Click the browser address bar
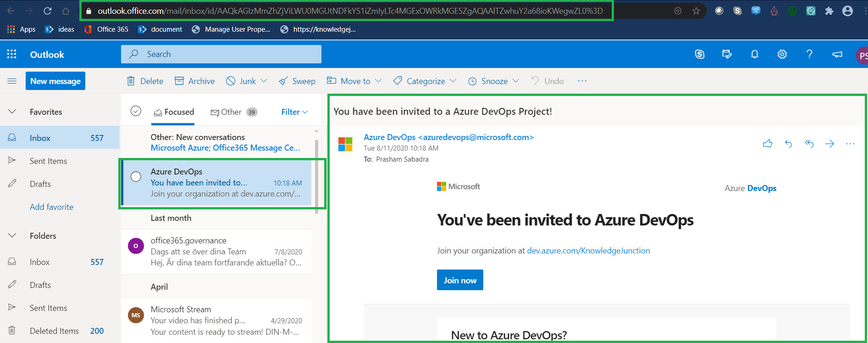The image size is (868, 343). tap(347, 11)
